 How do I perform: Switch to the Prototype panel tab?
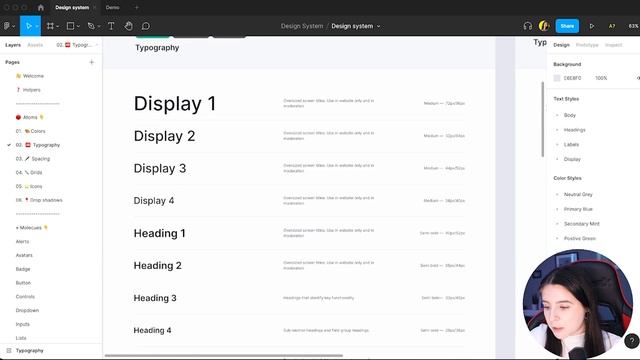pos(587,45)
